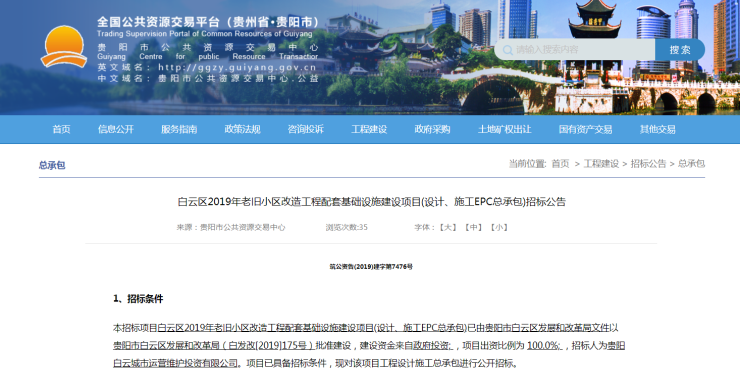Select 政策法规 in the navigation bar
The image size is (740, 380).
click(242, 129)
